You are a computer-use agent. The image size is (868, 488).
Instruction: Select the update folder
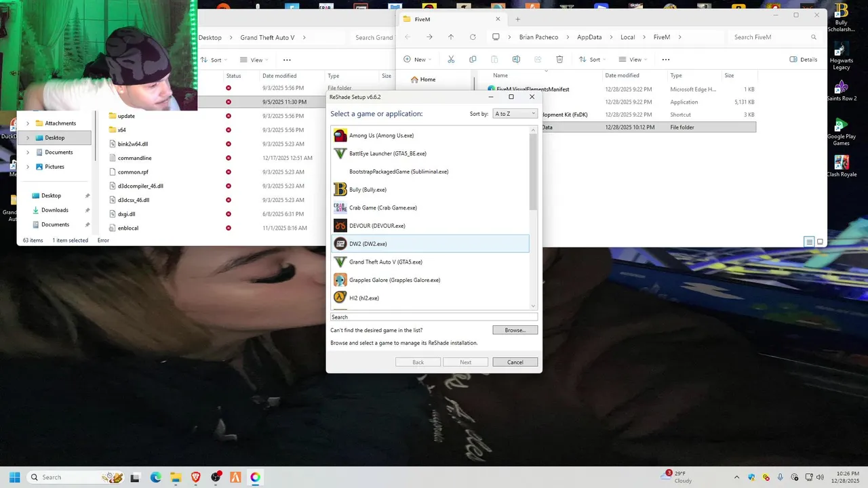[x=126, y=116]
